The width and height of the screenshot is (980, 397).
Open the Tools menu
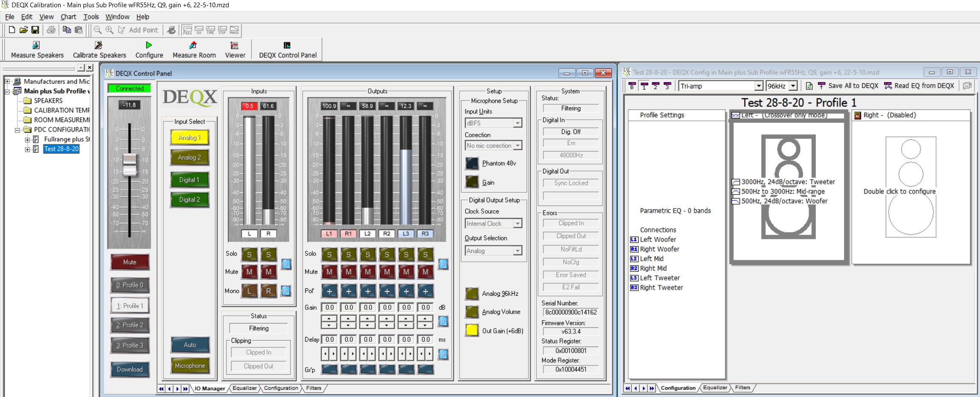91,17
